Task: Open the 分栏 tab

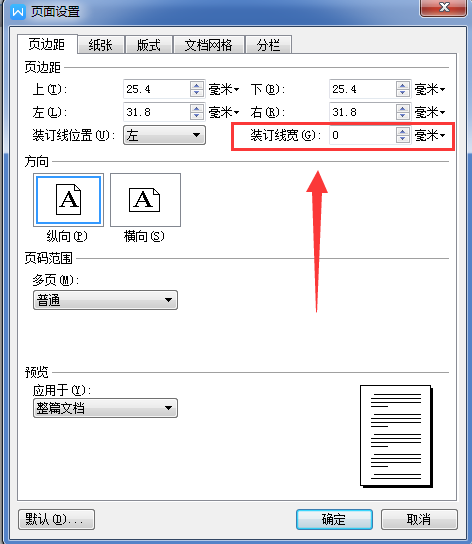Action: (268, 45)
